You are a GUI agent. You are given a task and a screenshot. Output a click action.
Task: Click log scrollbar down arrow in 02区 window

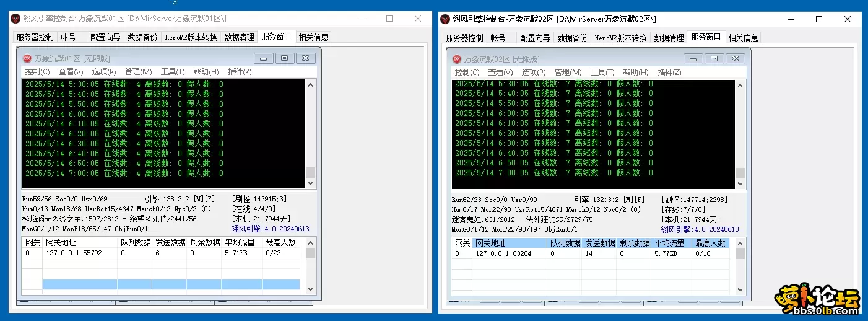(x=740, y=183)
